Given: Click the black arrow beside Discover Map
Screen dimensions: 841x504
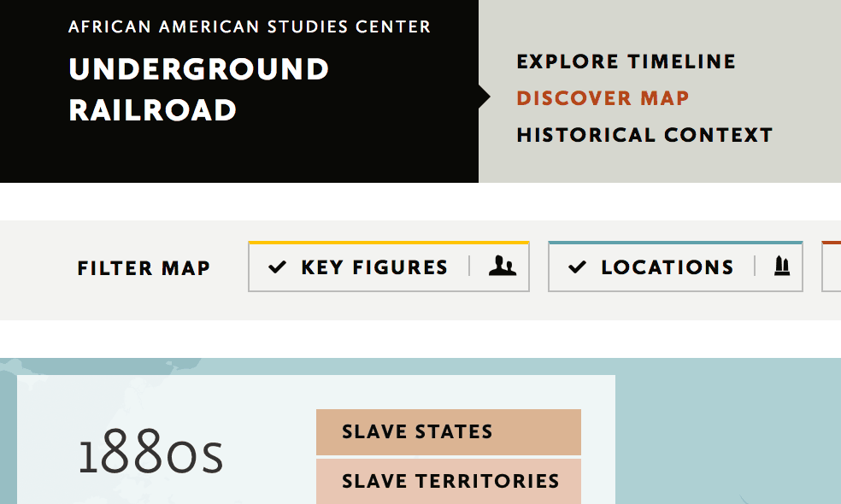Looking at the screenshot, I should pyautogui.click(x=485, y=97).
